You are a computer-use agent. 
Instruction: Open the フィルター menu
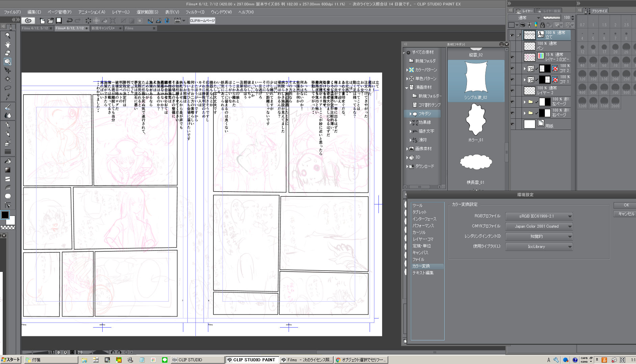[195, 12]
